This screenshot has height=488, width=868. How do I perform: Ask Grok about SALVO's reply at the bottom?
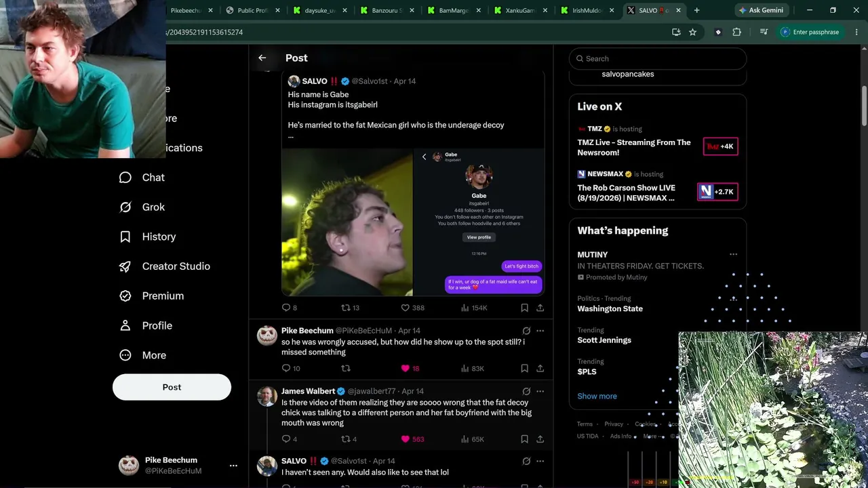pyautogui.click(x=526, y=461)
